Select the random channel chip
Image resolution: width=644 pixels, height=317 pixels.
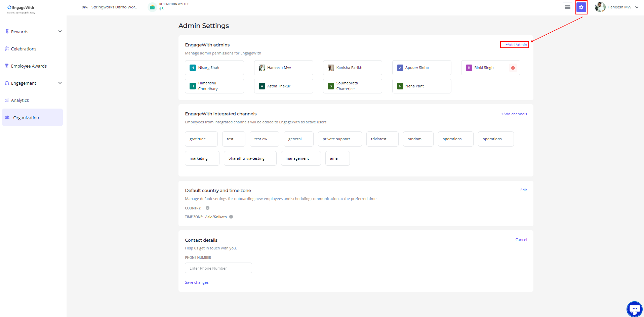pos(418,139)
